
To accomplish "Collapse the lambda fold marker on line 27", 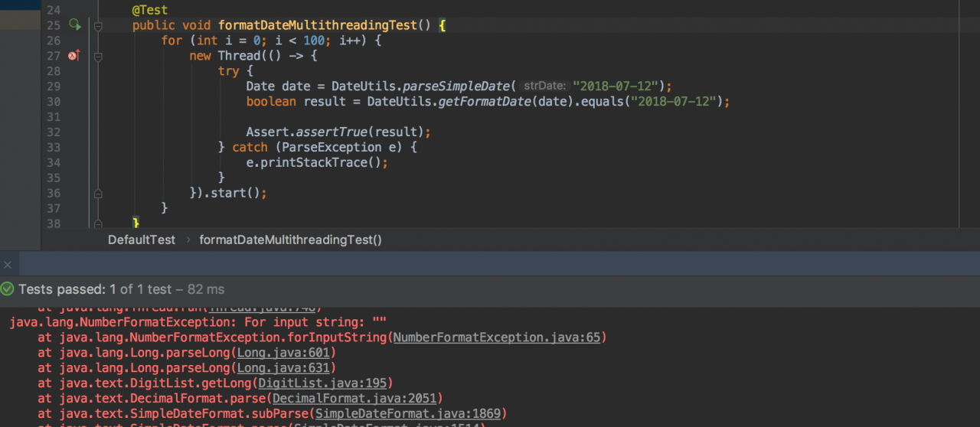I will (x=98, y=56).
